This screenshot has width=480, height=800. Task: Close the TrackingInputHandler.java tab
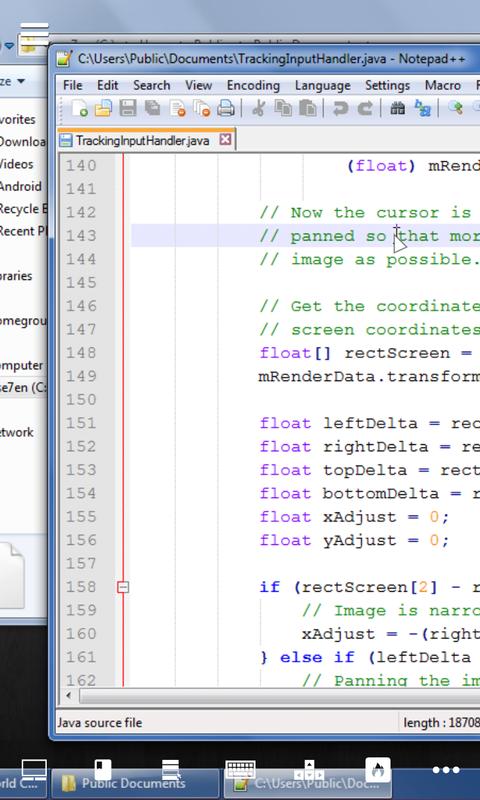pyautogui.click(x=225, y=140)
